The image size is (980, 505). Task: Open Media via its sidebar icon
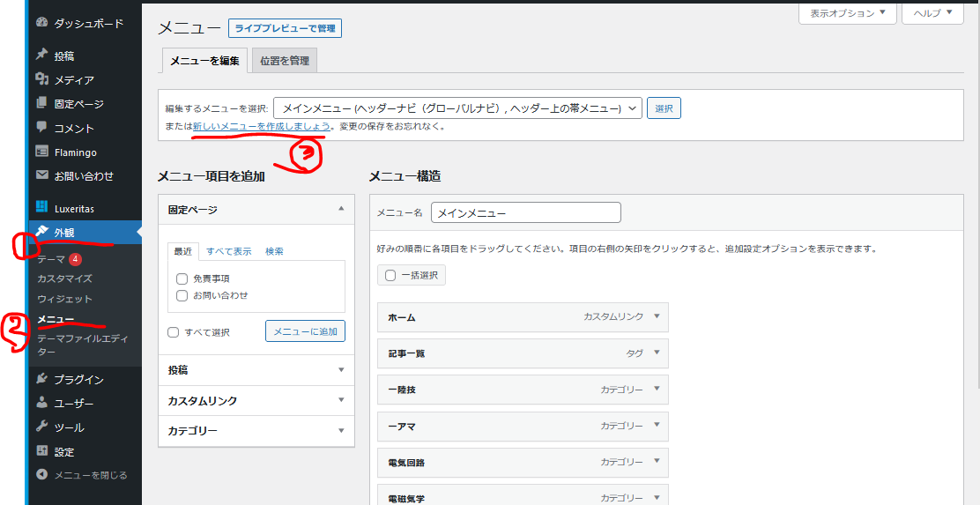[x=41, y=79]
